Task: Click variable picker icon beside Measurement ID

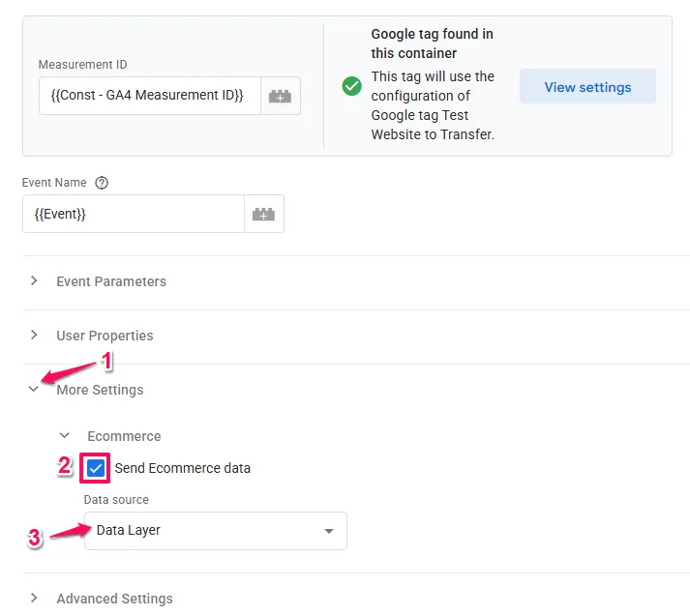Action: click(x=280, y=97)
